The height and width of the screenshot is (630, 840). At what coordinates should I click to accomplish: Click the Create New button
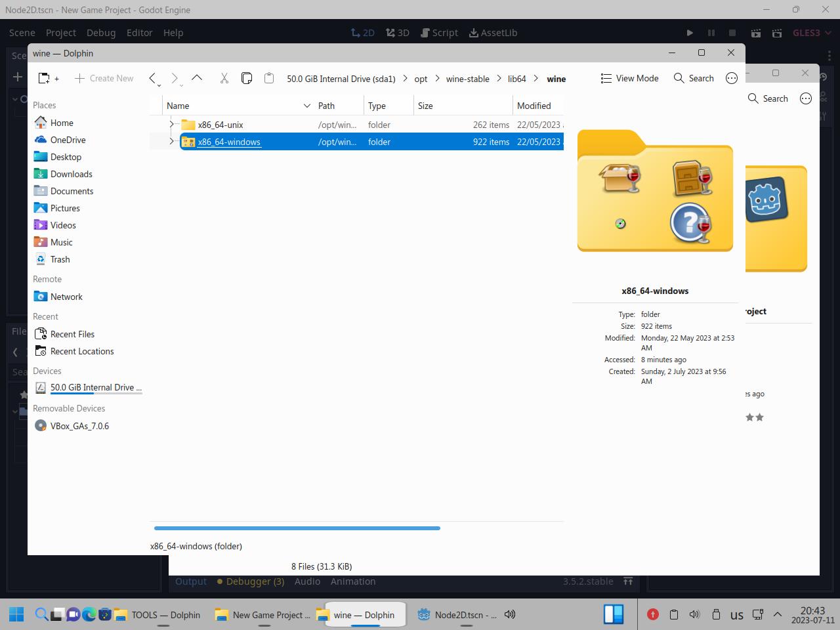104,78
